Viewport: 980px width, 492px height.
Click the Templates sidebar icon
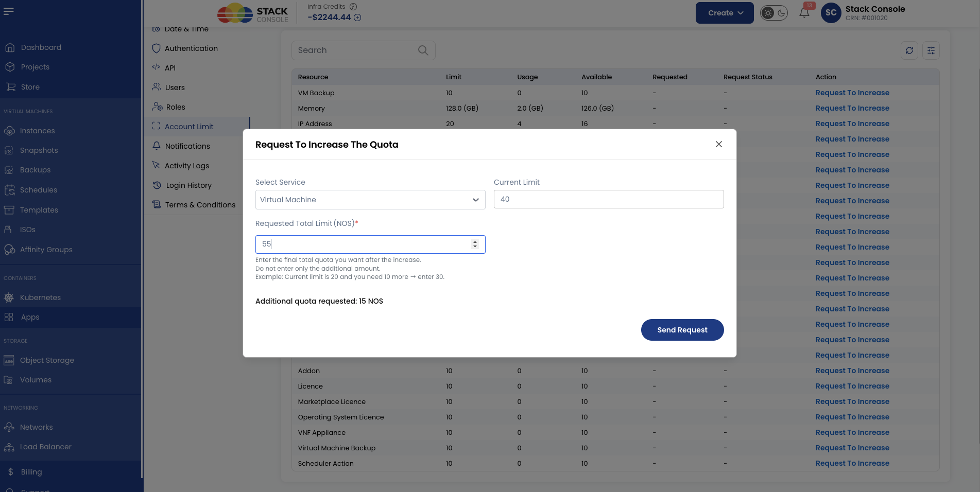9,210
